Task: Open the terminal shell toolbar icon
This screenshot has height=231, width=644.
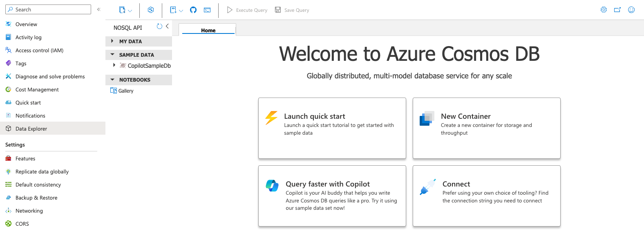Action: click(x=207, y=10)
